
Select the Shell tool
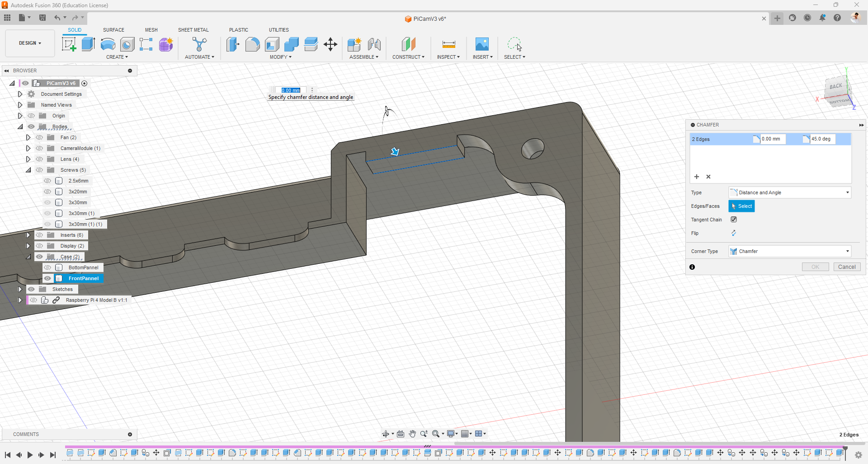(x=272, y=44)
